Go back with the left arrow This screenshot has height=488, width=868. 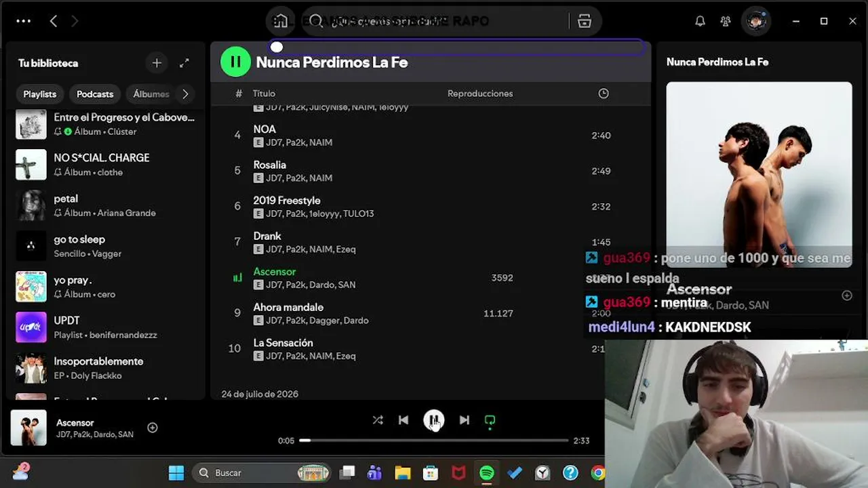(x=54, y=21)
